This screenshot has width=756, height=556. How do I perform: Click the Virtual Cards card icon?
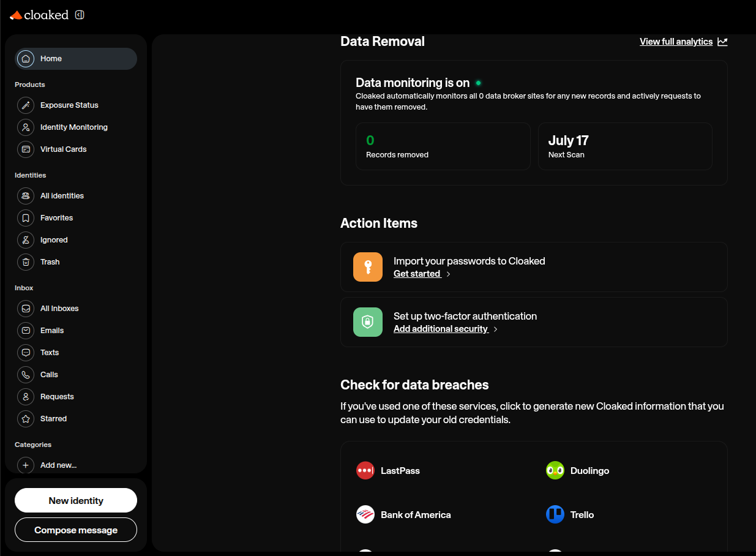[26, 149]
